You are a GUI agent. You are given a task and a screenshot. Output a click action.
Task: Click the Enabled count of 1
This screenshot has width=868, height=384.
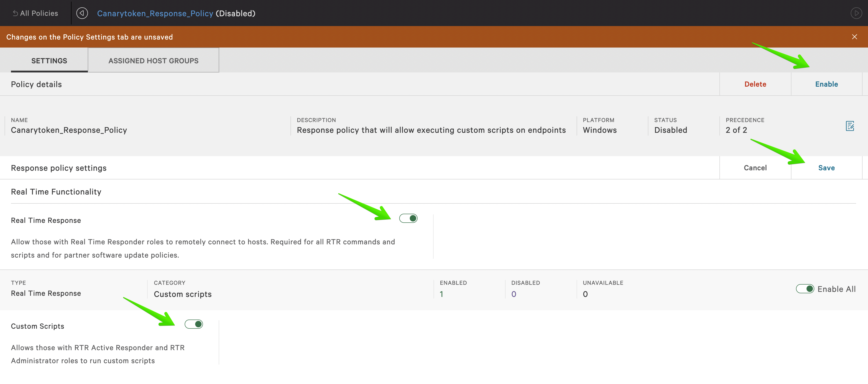[x=441, y=294]
